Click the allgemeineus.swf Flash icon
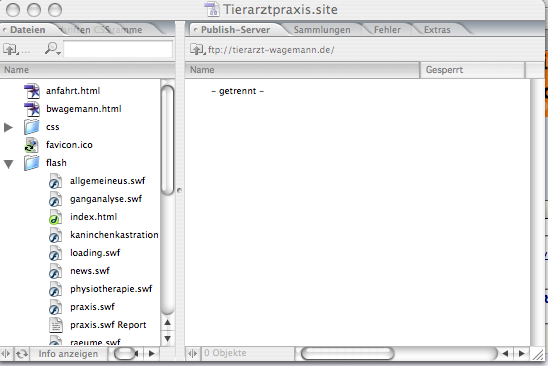 pyautogui.click(x=55, y=181)
